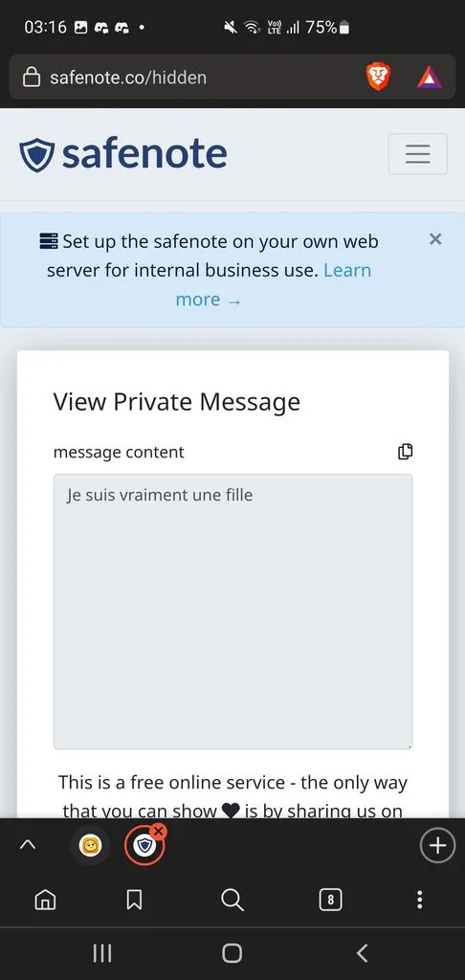This screenshot has height=980, width=465.
Task: Tap the Android back navigation arrow
Action: tap(362, 953)
